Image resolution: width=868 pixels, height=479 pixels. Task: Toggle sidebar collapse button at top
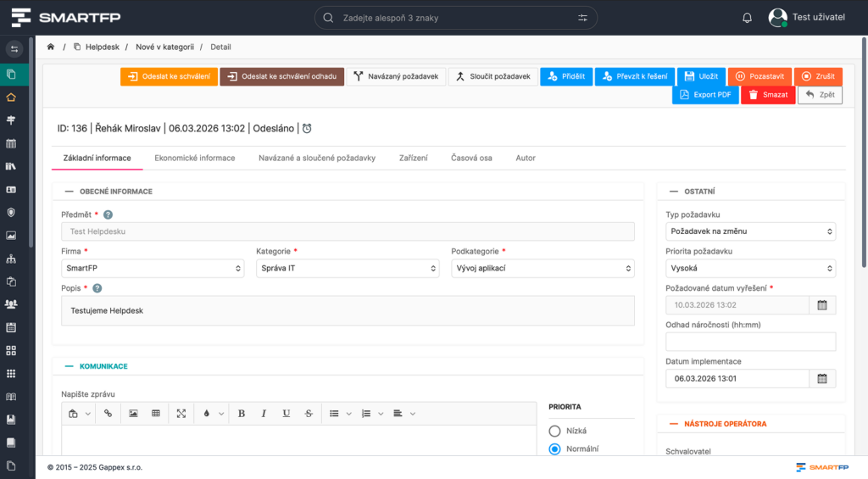tap(14, 49)
